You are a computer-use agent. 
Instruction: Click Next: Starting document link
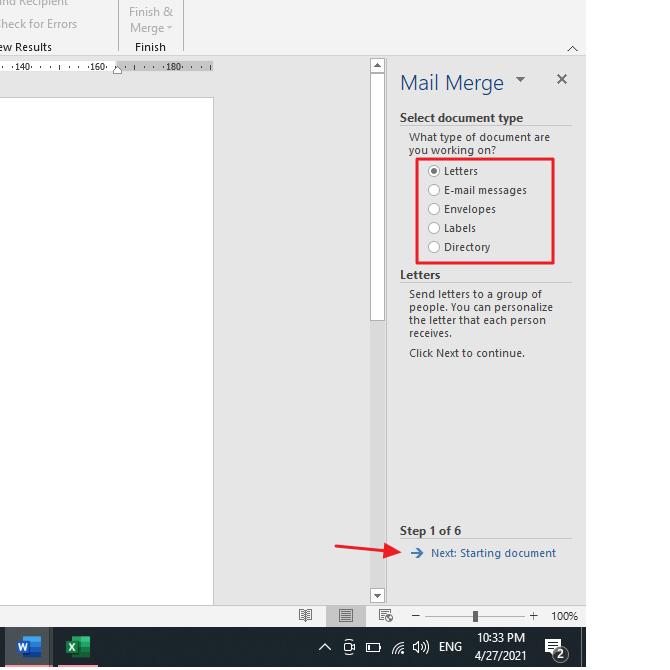point(493,553)
